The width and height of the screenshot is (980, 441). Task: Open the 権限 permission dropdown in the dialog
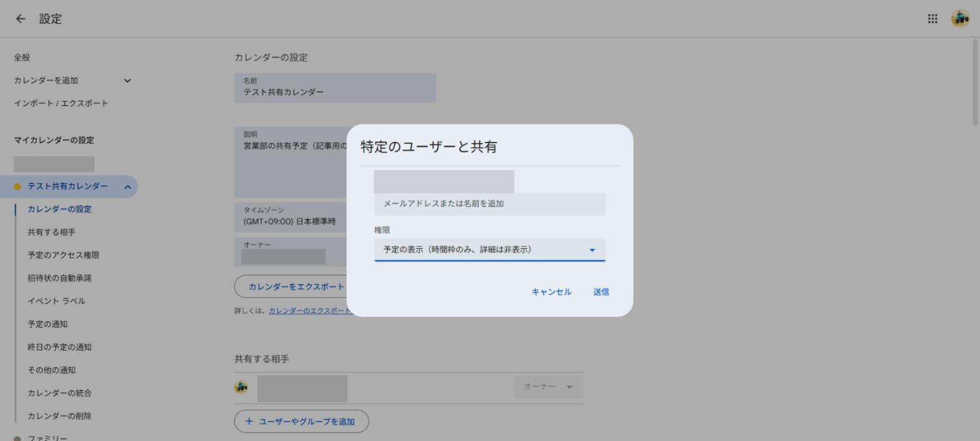pos(489,250)
